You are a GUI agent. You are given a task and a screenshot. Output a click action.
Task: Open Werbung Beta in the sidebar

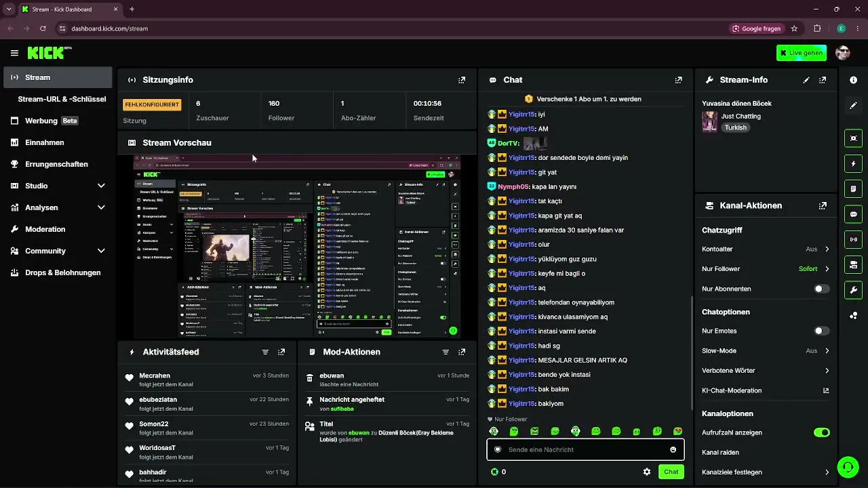(x=58, y=121)
